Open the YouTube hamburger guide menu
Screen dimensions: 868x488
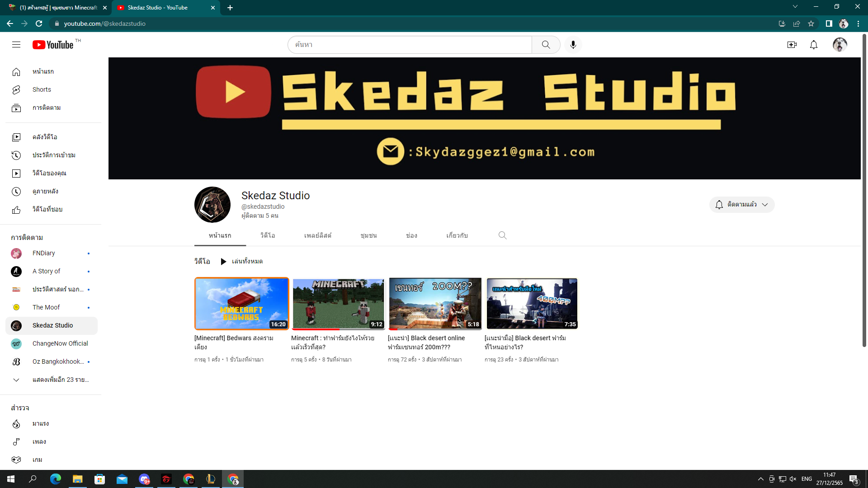16,45
